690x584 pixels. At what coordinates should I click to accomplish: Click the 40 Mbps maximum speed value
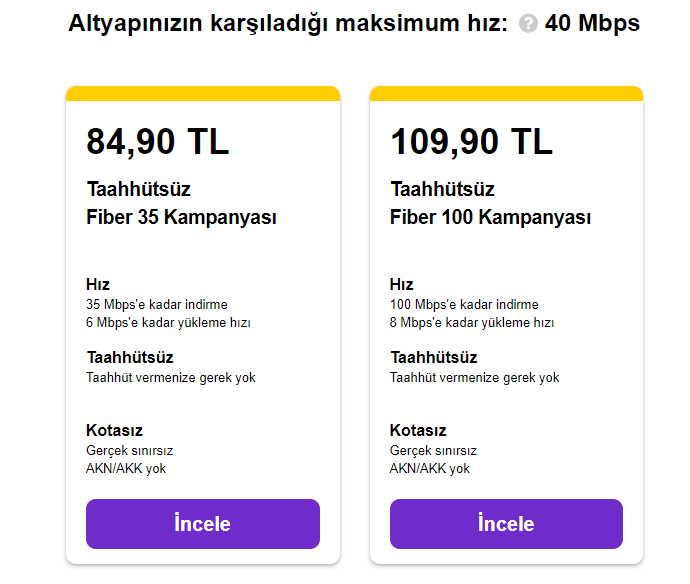(x=593, y=24)
